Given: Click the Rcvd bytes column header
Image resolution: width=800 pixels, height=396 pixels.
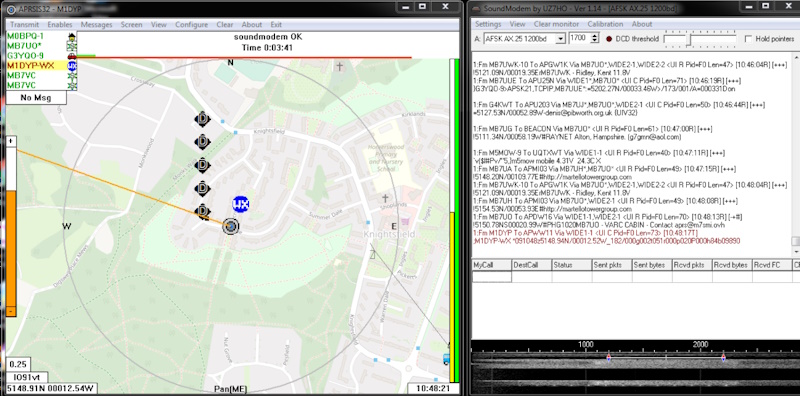Looking at the screenshot, I should coord(732,265).
